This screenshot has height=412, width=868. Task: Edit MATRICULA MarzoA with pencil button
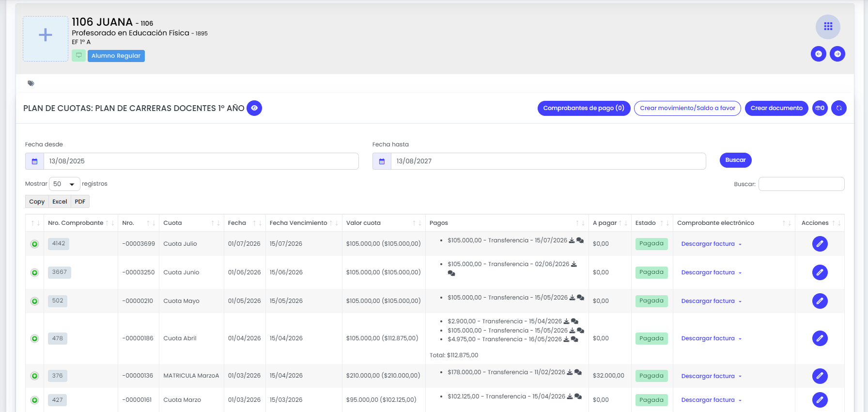click(x=820, y=376)
